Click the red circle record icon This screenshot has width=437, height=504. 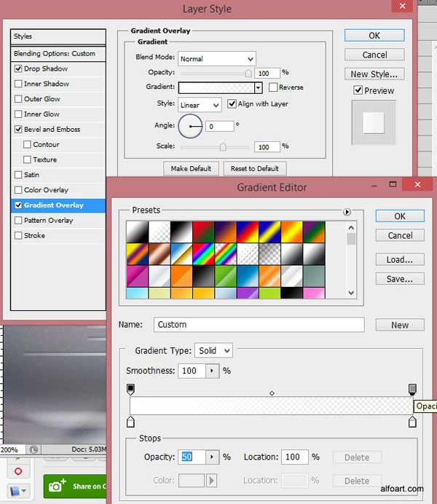pos(18,471)
